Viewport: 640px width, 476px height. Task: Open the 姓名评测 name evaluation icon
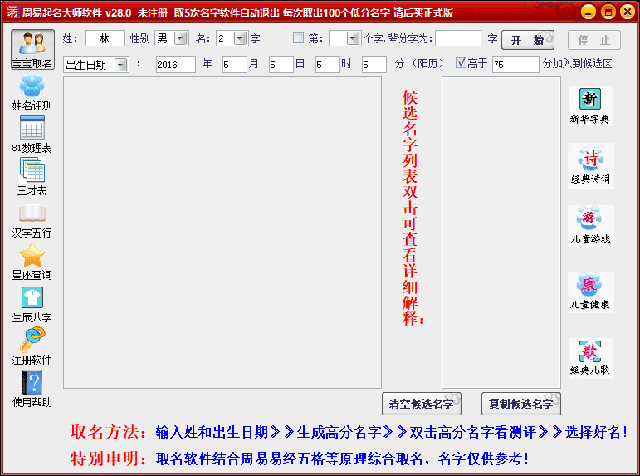coord(32,92)
